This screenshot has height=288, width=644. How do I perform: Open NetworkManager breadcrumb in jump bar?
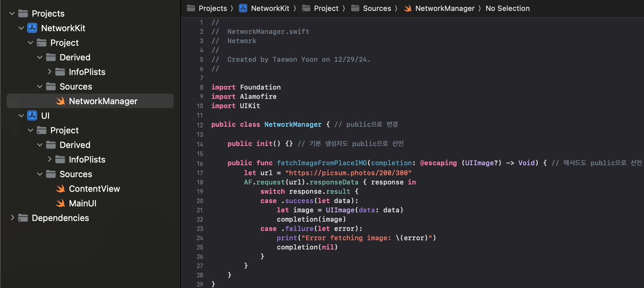445,8
